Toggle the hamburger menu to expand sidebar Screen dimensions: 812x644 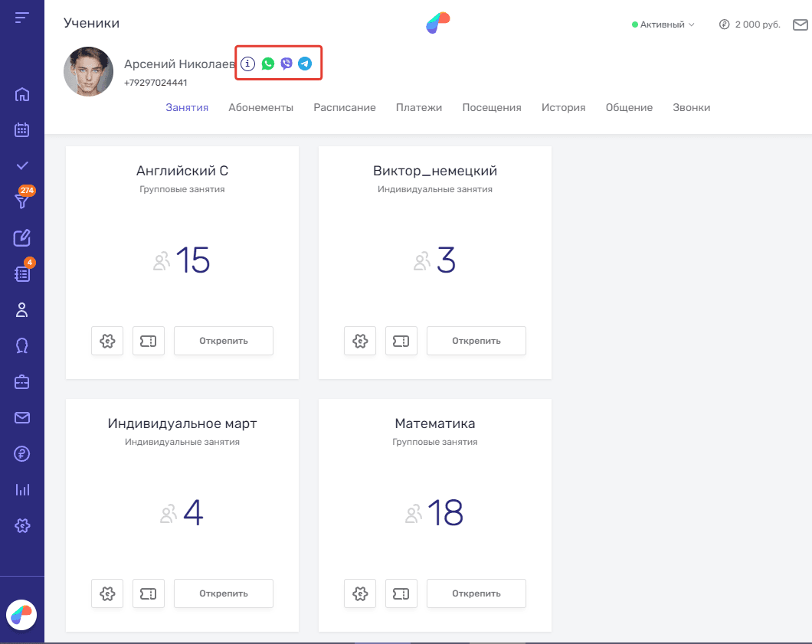pyautogui.click(x=22, y=18)
